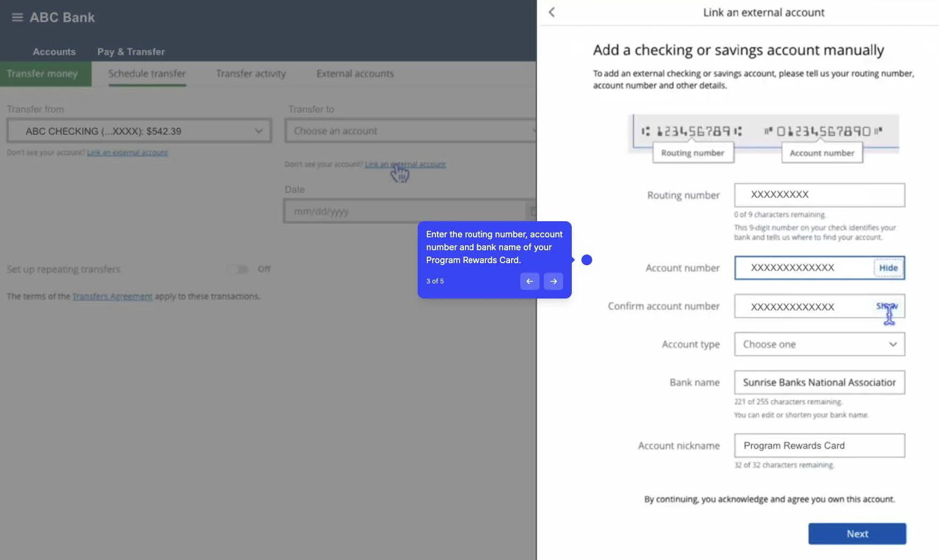The height and width of the screenshot is (560, 939).
Task: Click the blue Next button
Action: (857, 534)
